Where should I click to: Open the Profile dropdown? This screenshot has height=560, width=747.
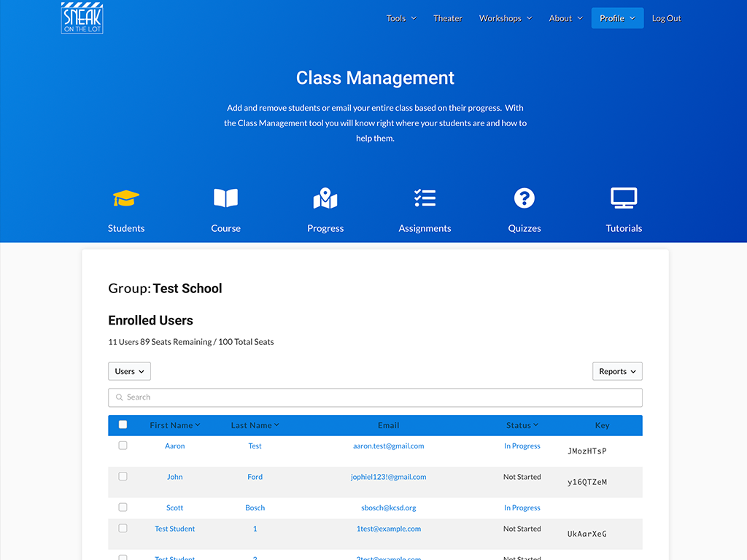[617, 18]
